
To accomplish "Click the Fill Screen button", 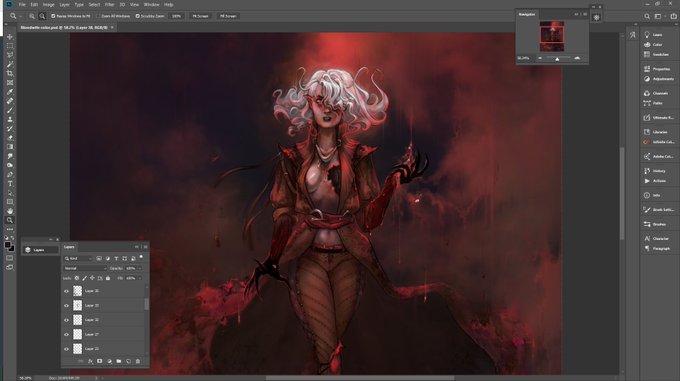I will point(228,16).
